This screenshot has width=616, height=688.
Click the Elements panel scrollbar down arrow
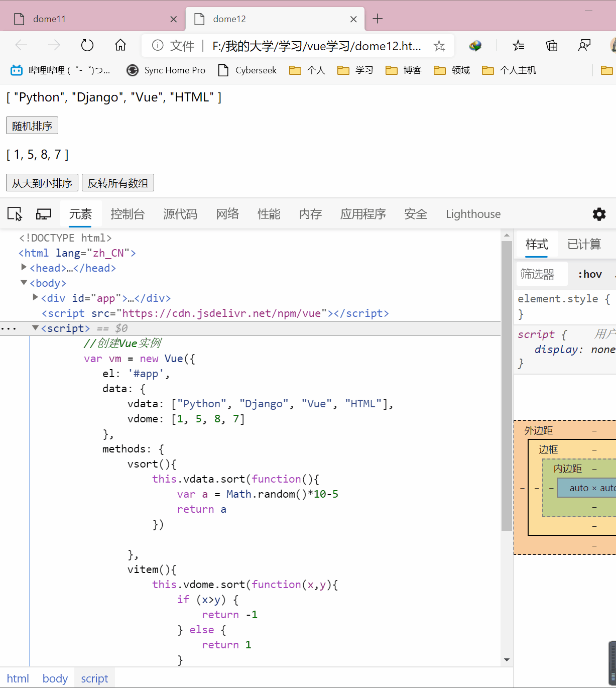pyautogui.click(x=507, y=660)
